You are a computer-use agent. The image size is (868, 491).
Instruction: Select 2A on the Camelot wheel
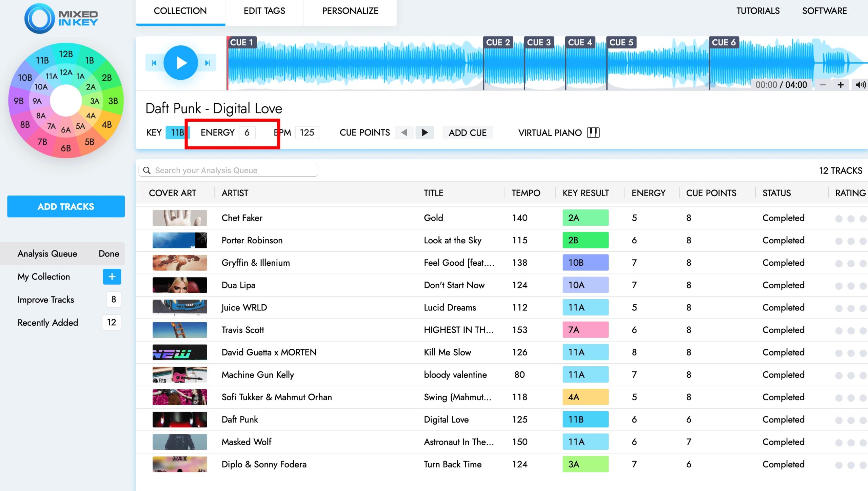[x=91, y=87]
